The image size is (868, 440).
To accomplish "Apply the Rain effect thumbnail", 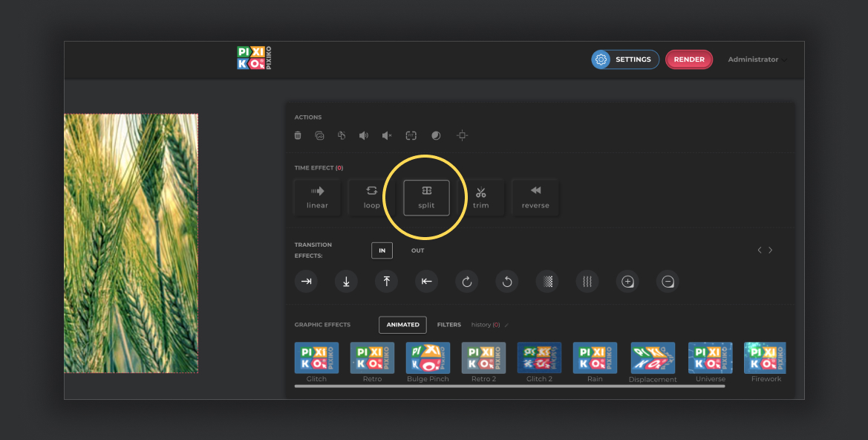I will coord(595,358).
